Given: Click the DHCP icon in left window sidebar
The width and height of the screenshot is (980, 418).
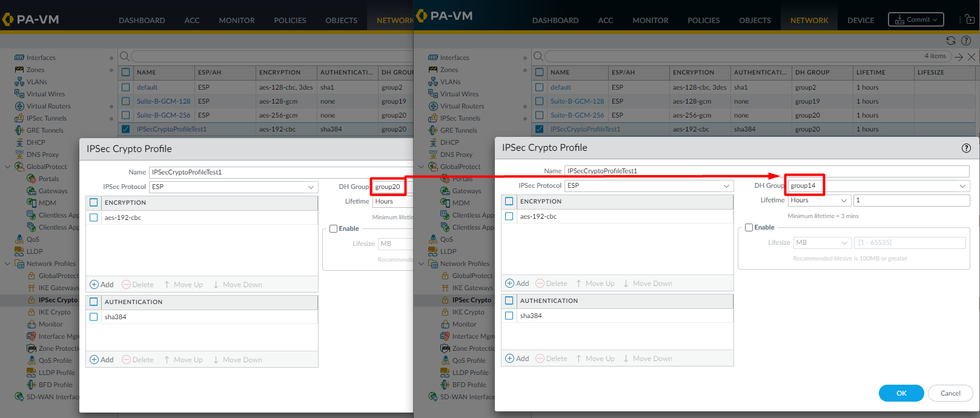Looking at the screenshot, I should click(x=19, y=142).
